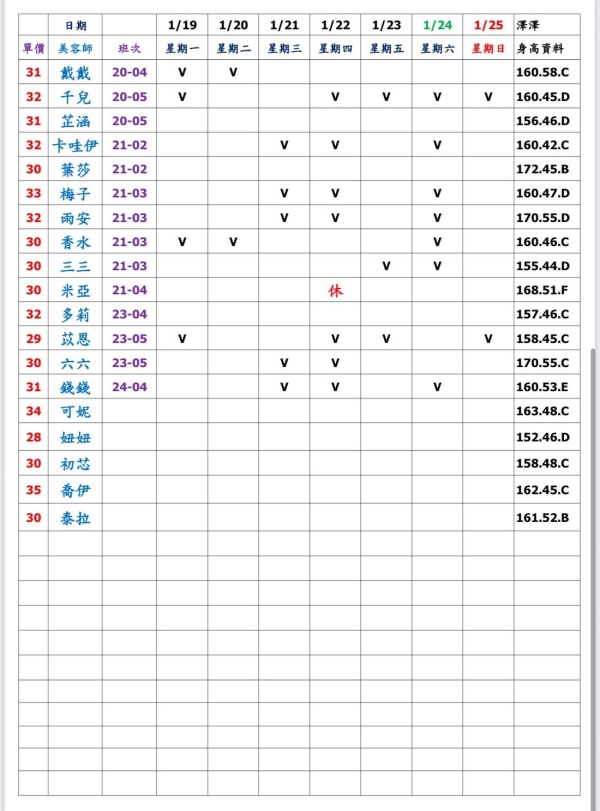The width and height of the screenshot is (600, 811).
Task: Select the name 戴戴 in first row
Action: 75,72
